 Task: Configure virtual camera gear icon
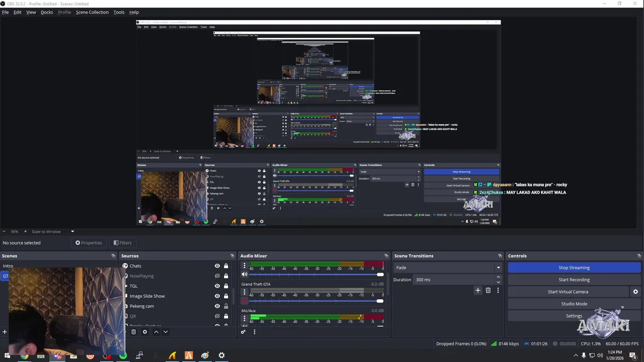click(x=635, y=292)
